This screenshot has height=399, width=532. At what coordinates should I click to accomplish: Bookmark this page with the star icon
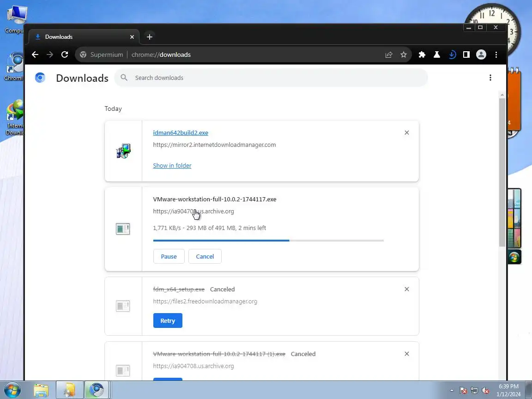click(x=404, y=54)
